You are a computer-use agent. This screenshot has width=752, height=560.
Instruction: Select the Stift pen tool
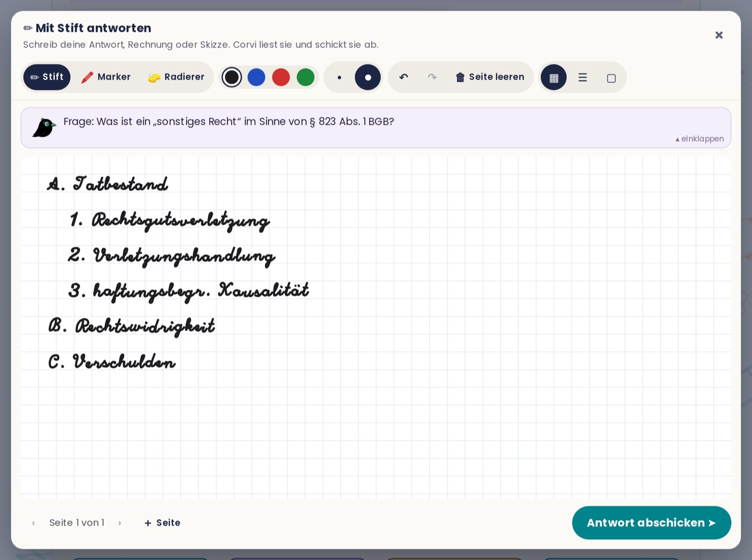click(47, 77)
